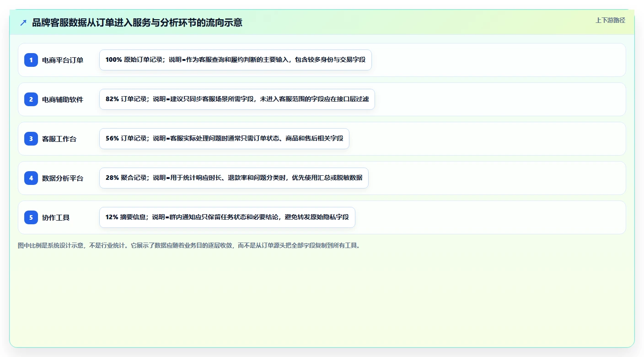Viewport: 644px width, 357px height.
Task: Select the 电商辅助软件 label
Action: tap(63, 99)
